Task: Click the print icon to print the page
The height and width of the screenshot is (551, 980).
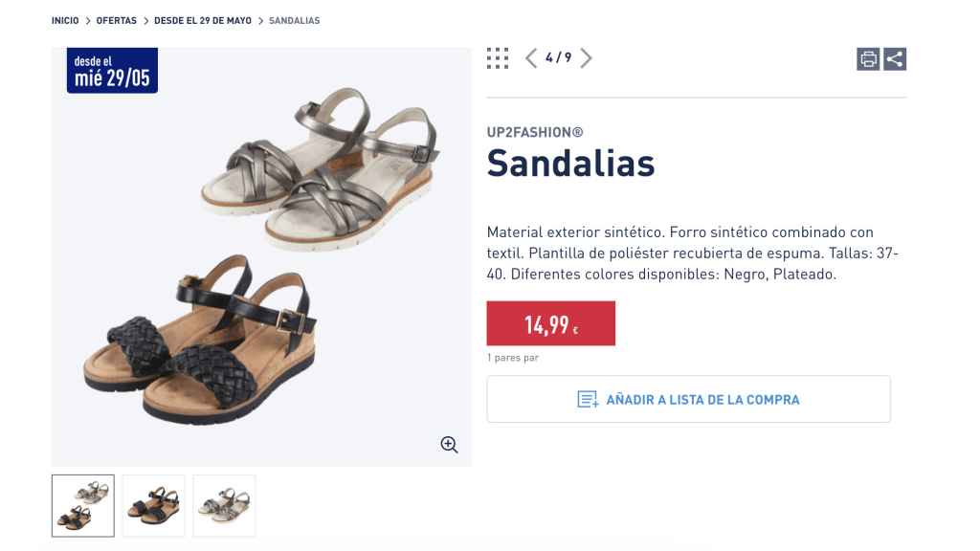Action: click(867, 58)
